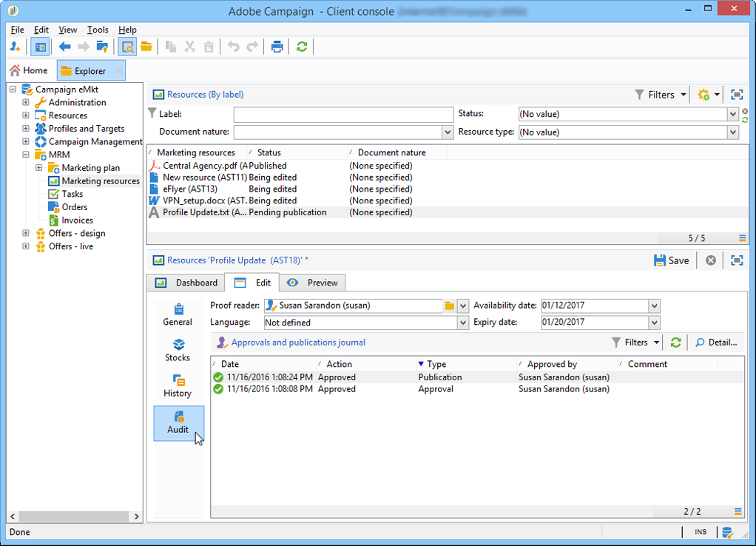Click the Label filter input field
This screenshot has height=546, width=756.
pos(343,115)
